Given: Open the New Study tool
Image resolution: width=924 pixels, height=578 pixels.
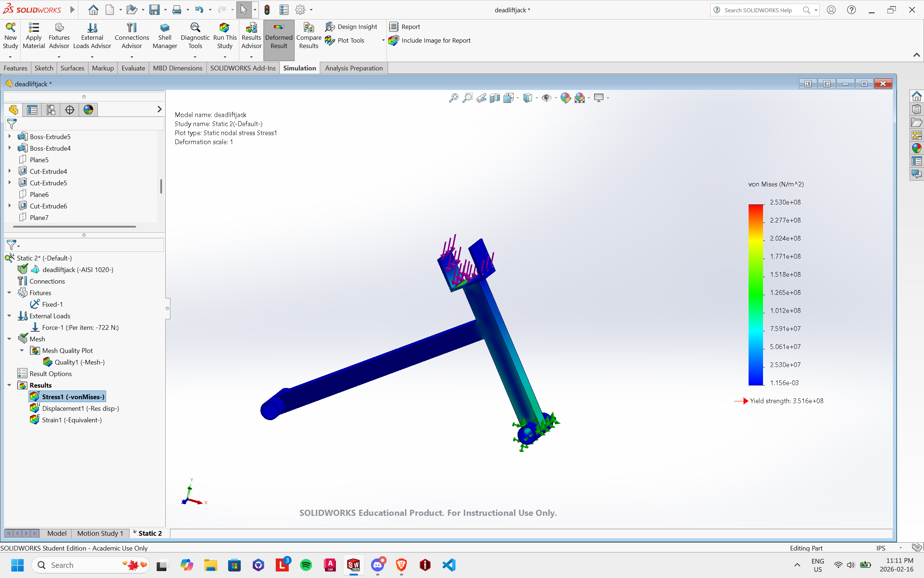Looking at the screenshot, I should coord(10,36).
